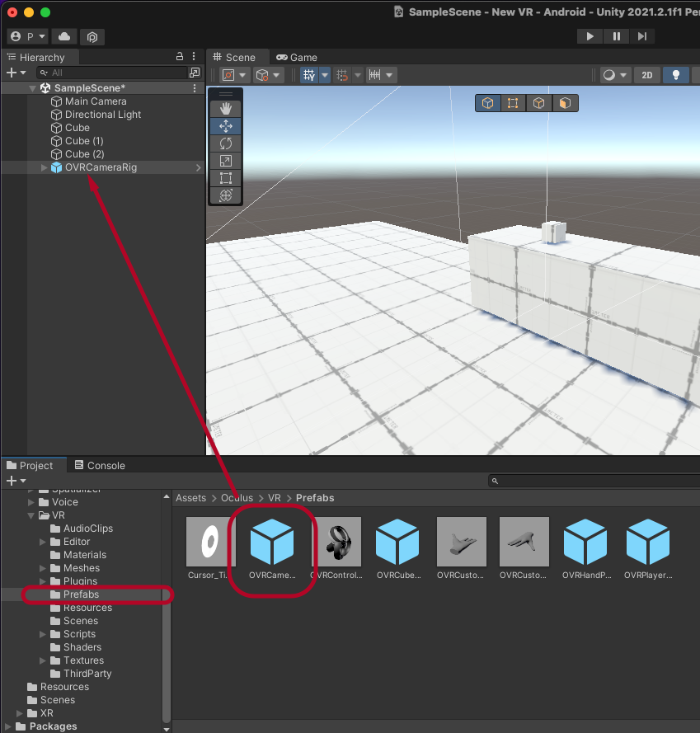
Task: Select Cube (1) in Hierarchy
Action: [x=84, y=141]
